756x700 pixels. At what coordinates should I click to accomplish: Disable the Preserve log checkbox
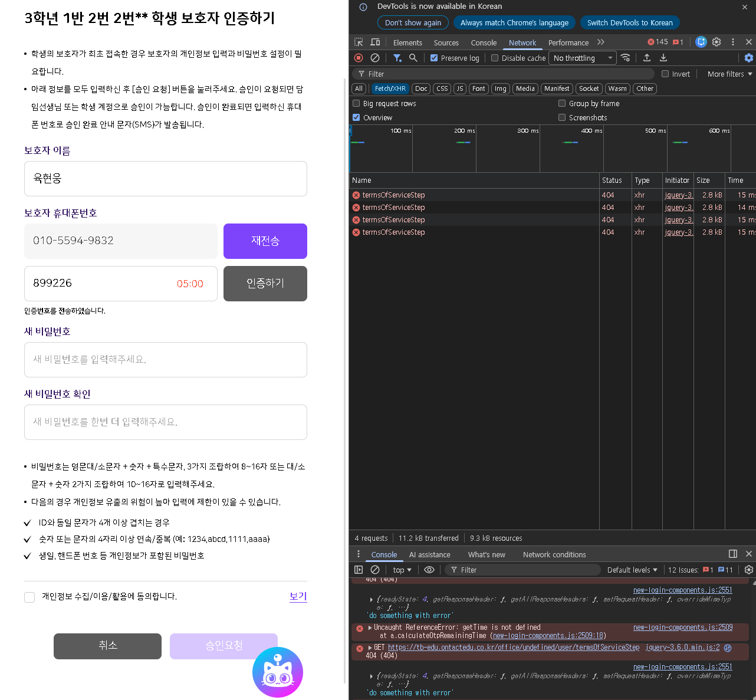click(x=434, y=58)
